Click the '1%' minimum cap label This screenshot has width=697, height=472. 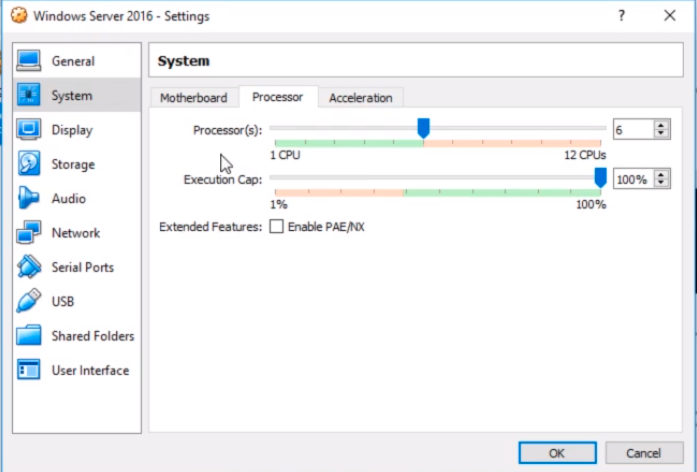click(279, 204)
